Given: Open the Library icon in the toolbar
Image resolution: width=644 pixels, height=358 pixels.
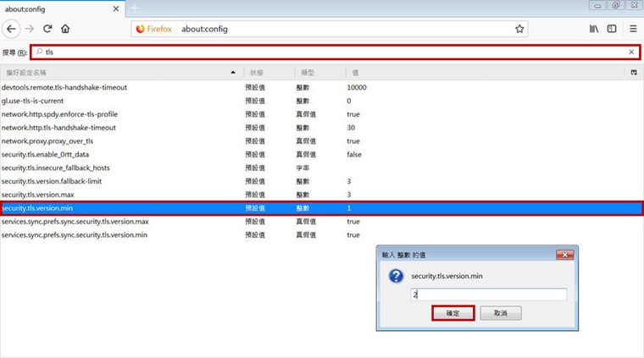Looking at the screenshot, I should 594,29.
